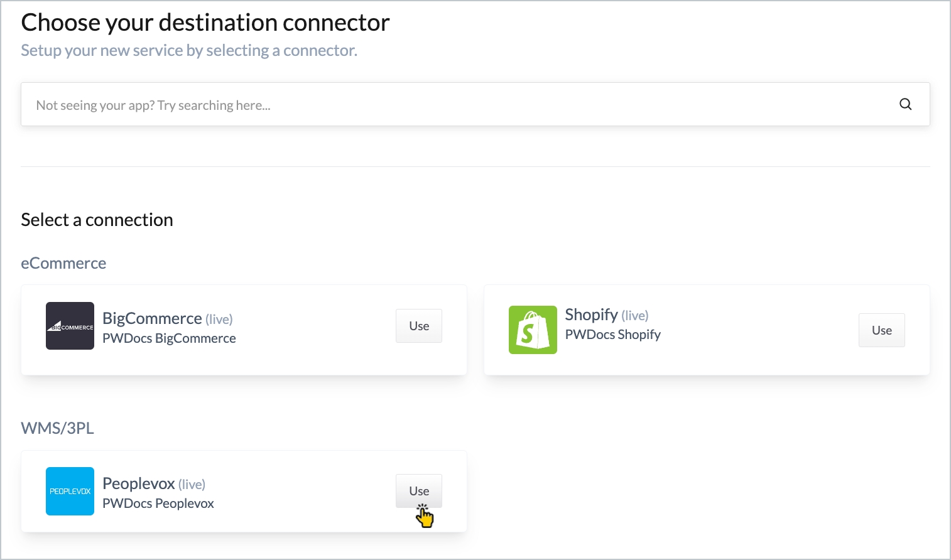Click the PWDocs BigCommerce subtitle text

click(x=169, y=338)
